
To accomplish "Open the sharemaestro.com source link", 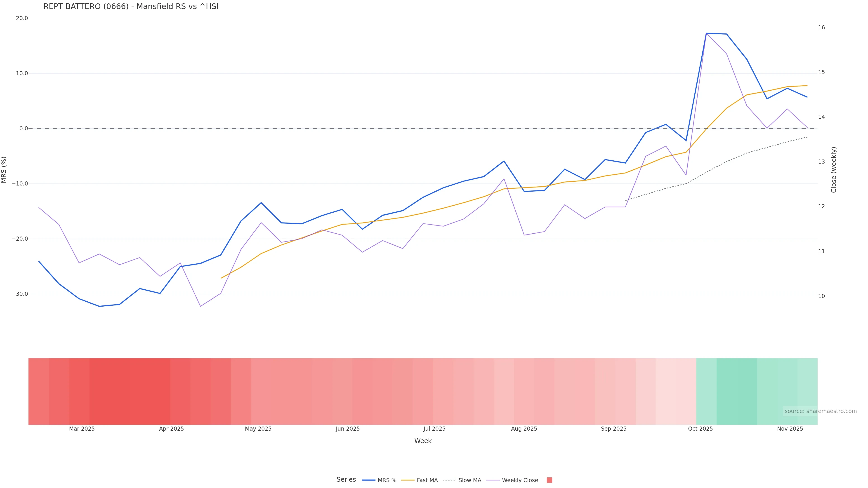I will tap(820, 411).
